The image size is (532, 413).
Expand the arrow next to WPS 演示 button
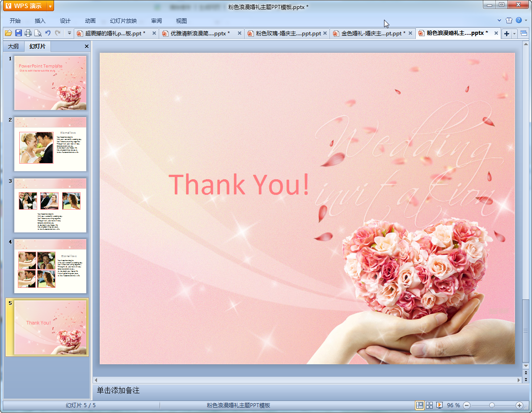click(50, 6)
